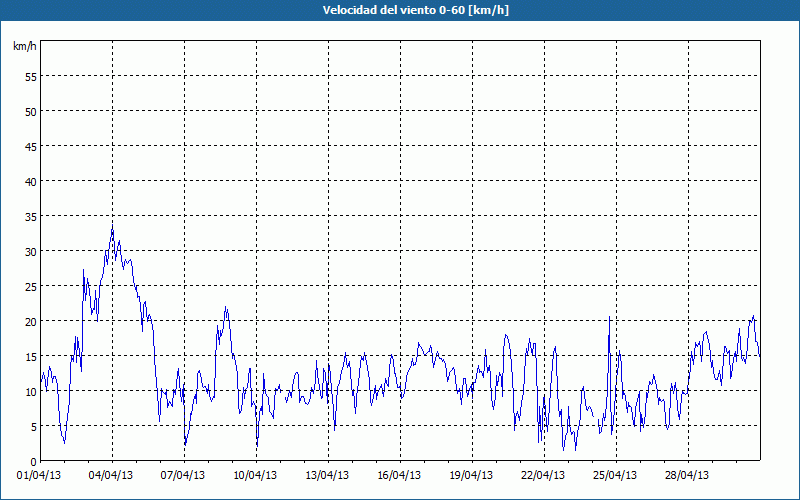Click the 30 value on y-axis
The height and width of the screenshot is (500, 800).
pos(31,252)
